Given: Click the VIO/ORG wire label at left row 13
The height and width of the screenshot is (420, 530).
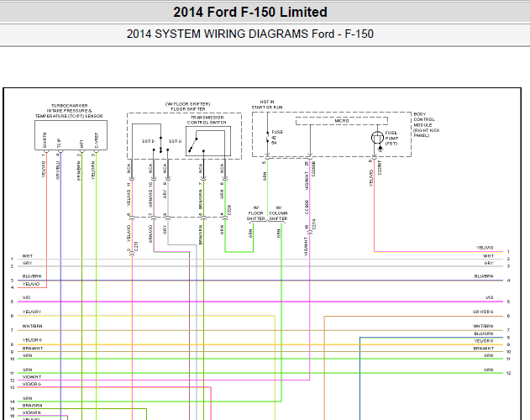Looking at the screenshot, I should click(x=32, y=384).
